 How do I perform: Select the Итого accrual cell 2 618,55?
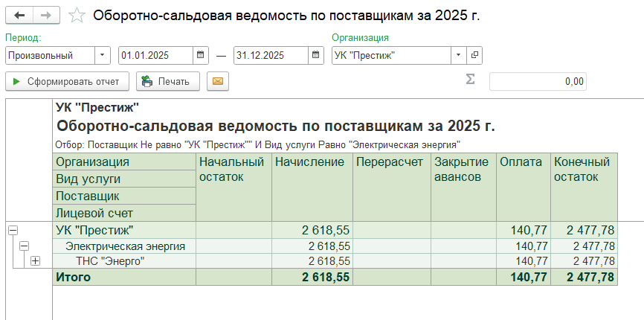coord(311,277)
